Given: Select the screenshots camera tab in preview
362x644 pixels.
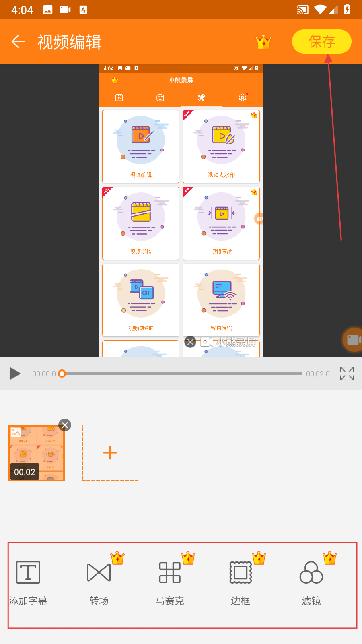Looking at the screenshot, I should tap(160, 97).
